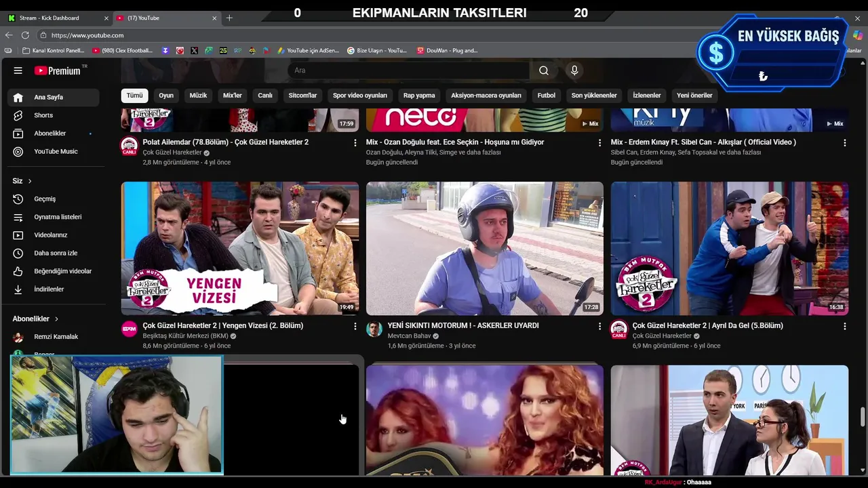Image resolution: width=868 pixels, height=488 pixels.
Task: Select the Yeni öneriler chip
Action: click(x=694, y=96)
